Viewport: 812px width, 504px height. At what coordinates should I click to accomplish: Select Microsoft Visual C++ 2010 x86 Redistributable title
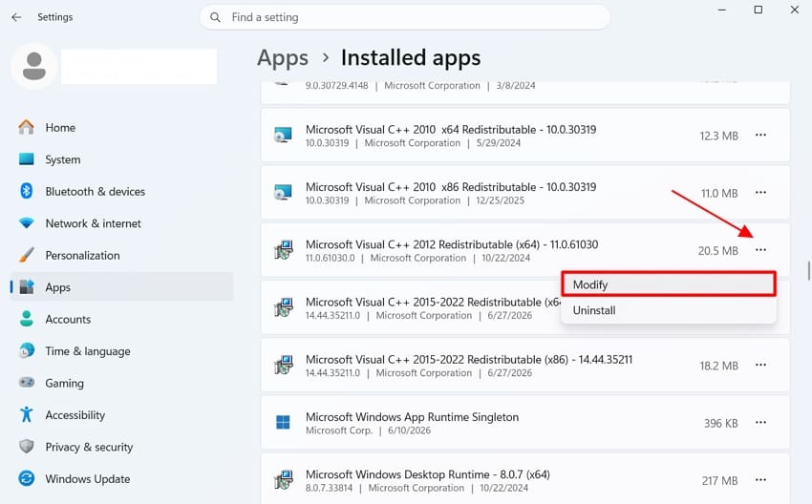pyautogui.click(x=451, y=187)
